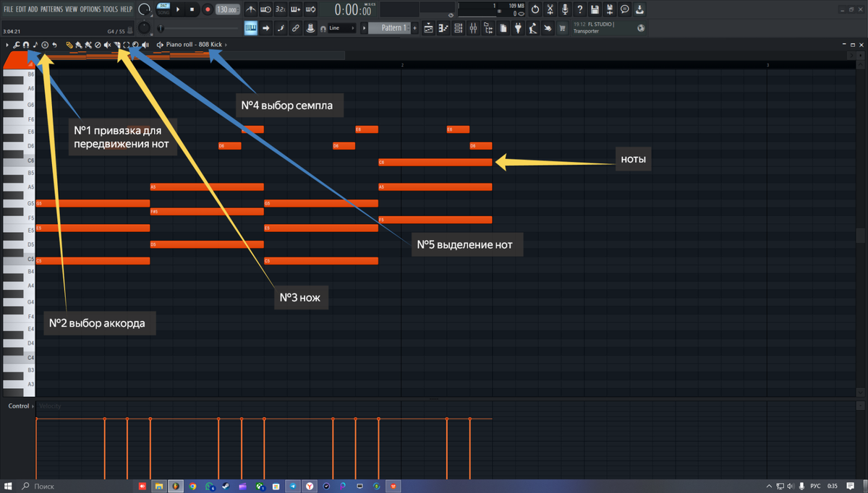This screenshot has height=493, width=868.
Task: Open the EDIT menu
Action: (x=21, y=9)
